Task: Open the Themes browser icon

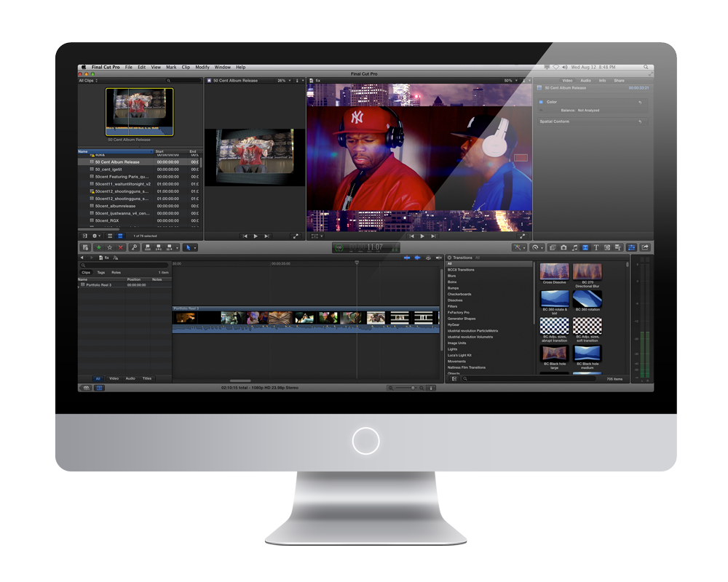Action: [x=618, y=248]
